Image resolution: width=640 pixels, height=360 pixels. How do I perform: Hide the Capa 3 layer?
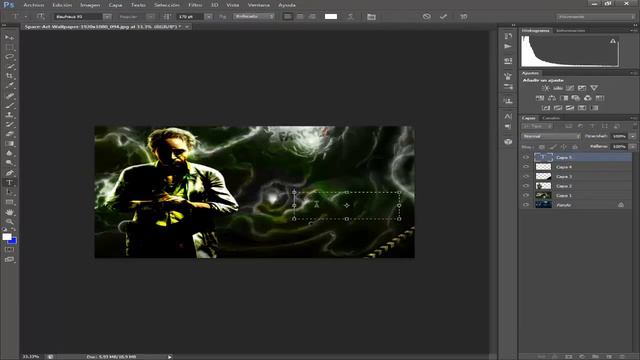[x=526, y=176]
